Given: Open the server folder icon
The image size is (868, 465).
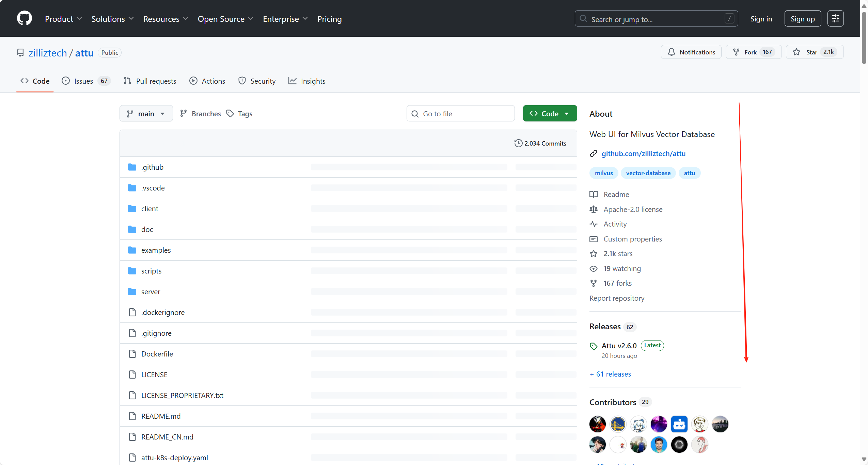Looking at the screenshot, I should point(132,292).
